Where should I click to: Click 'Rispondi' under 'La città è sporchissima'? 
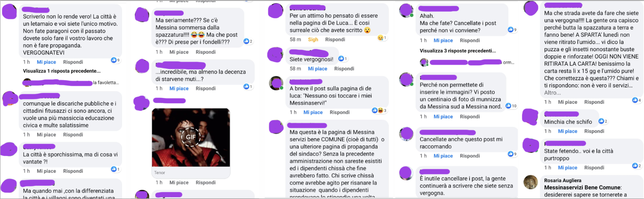pos(73,171)
